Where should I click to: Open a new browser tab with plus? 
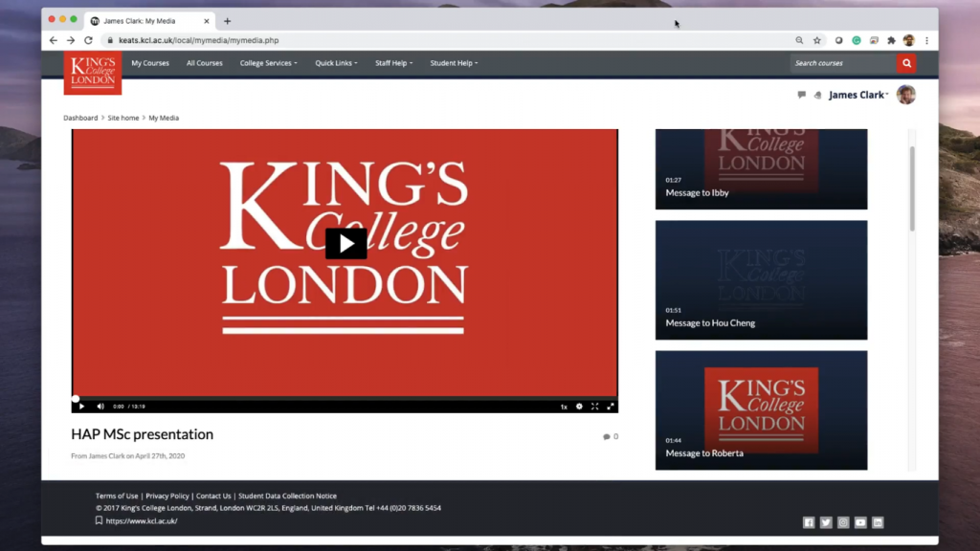coord(228,21)
